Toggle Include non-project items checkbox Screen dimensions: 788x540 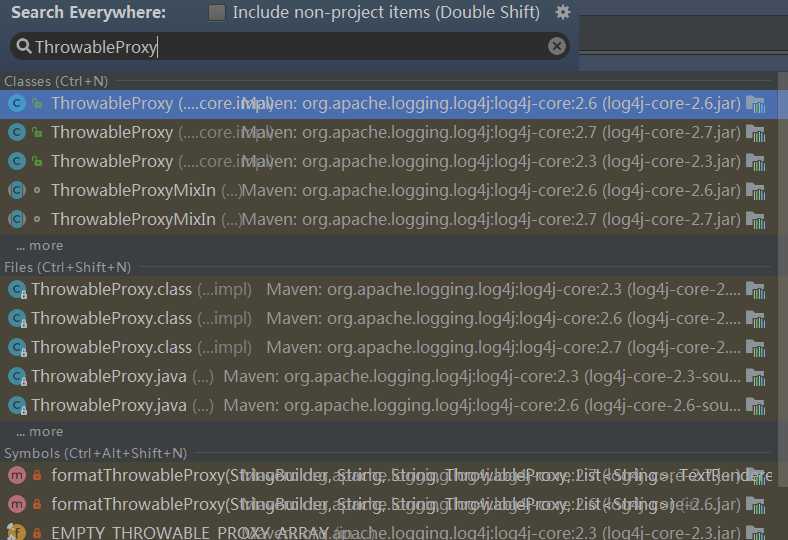tap(217, 13)
